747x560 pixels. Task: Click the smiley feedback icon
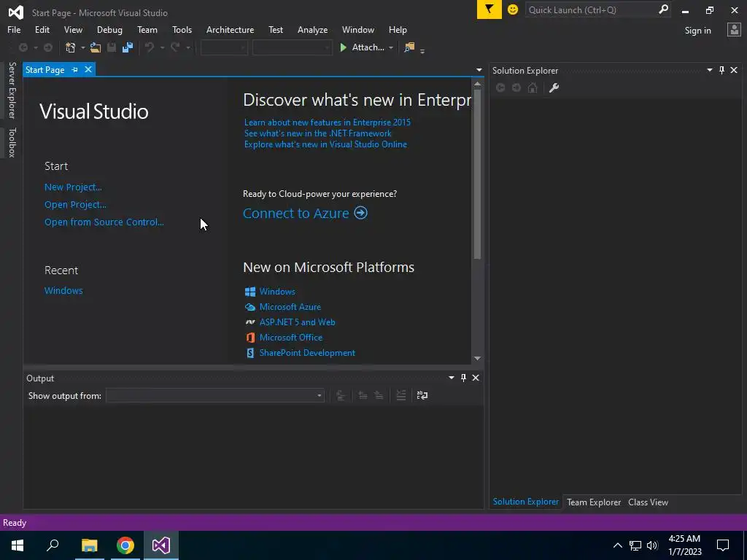513,9
